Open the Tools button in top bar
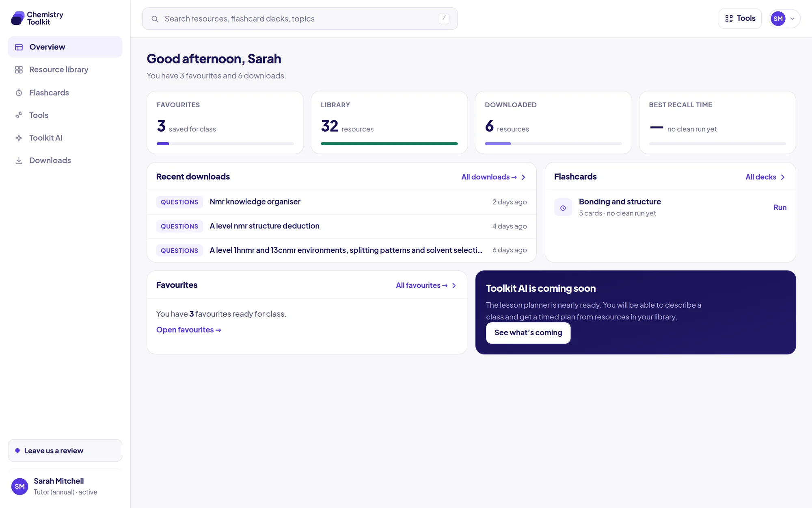The image size is (812, 508). pyautogui.click(x=740, y=19)
